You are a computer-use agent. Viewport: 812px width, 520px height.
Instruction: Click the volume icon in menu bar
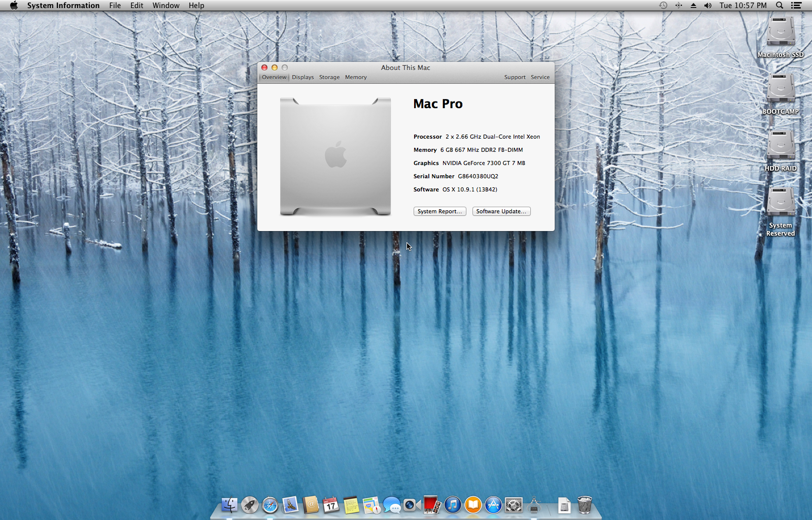click(708, 6)
